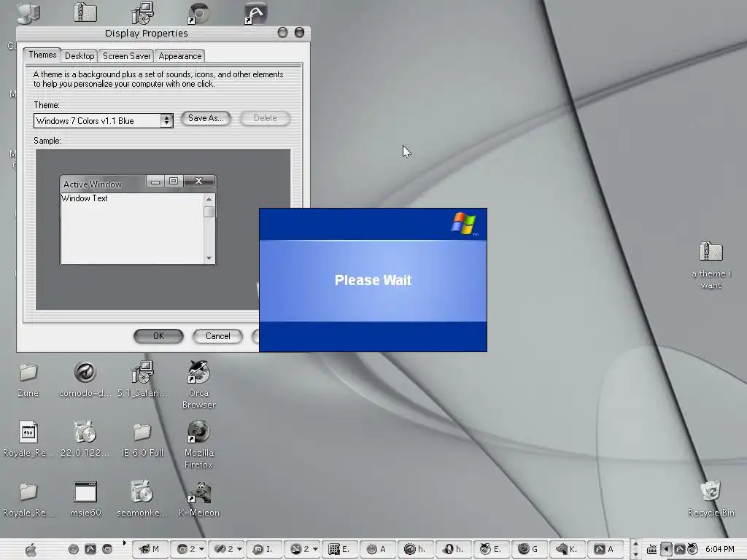The image size is (747, 560).
Task: Open the Appearance tab
Action: pos(180,55)
